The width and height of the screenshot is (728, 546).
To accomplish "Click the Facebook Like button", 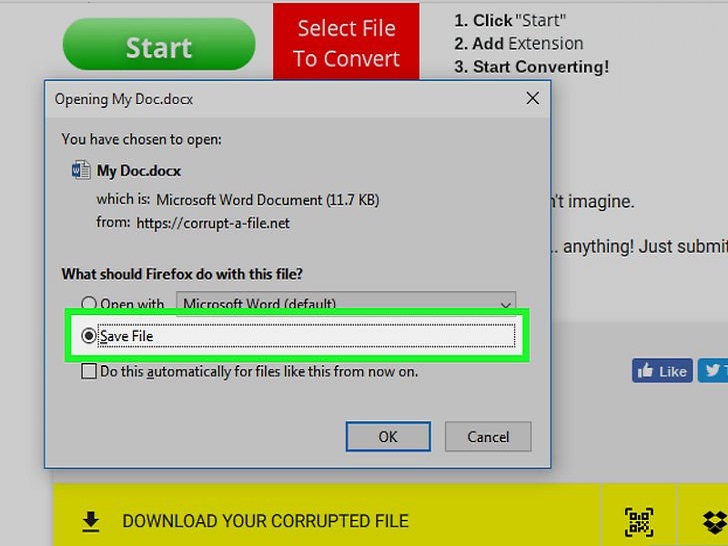I will [x=662, y=371].
